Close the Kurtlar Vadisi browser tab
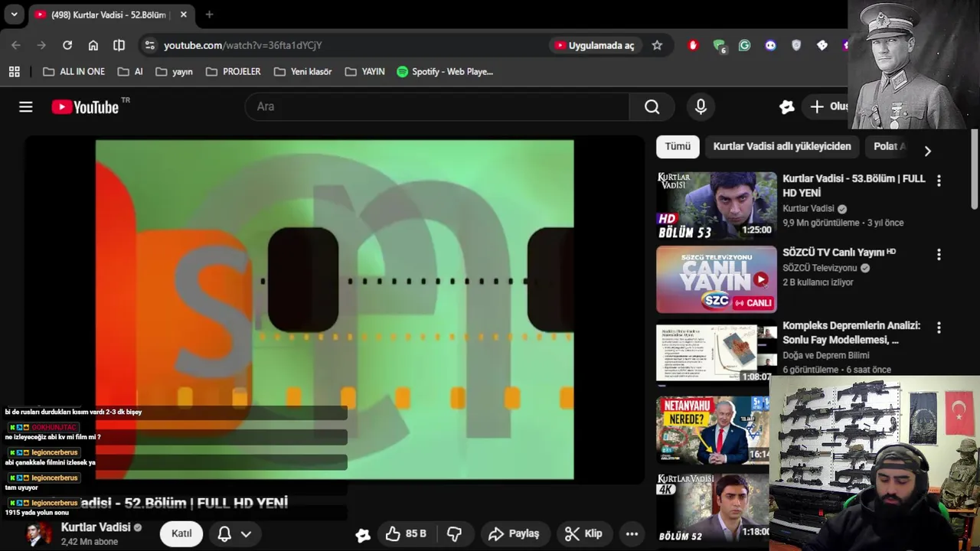The width and height of the screenshot is (980, 551). 184,15
